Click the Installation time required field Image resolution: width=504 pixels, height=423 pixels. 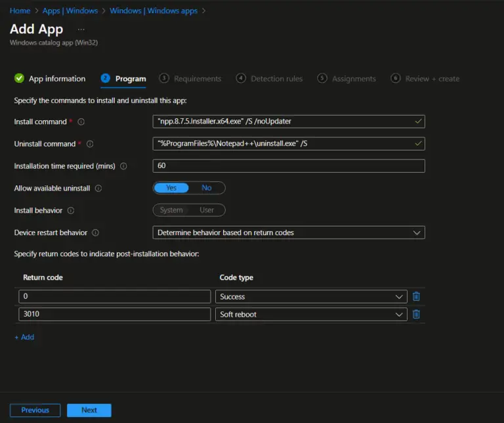point(289,166)
